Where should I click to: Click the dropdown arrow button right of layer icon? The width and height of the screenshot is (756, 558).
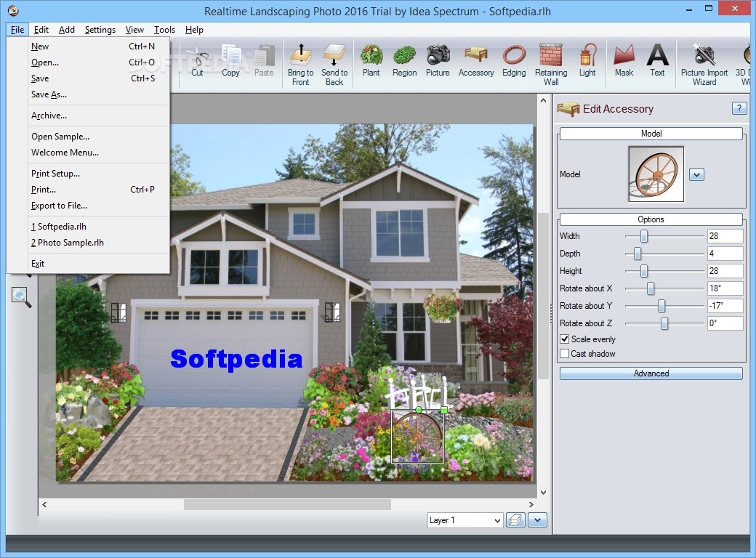(538, 520)
